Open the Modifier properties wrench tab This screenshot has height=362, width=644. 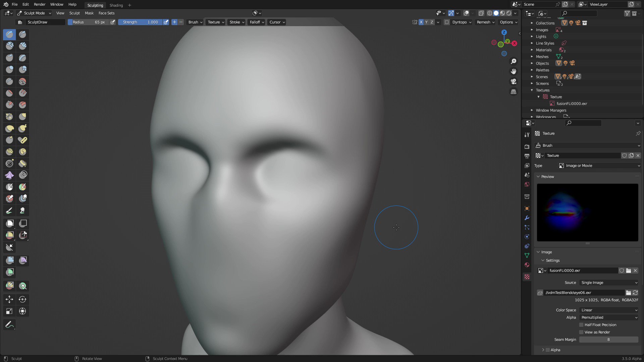pos(527,218)
